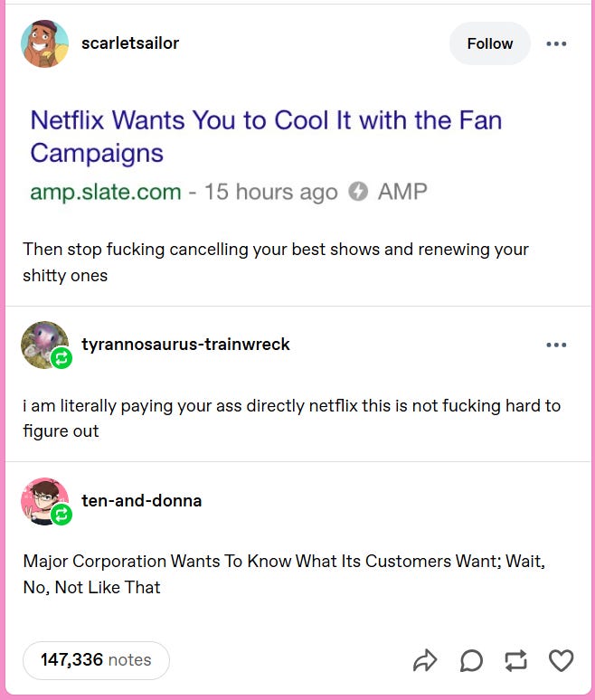
Task: Open the reply speech bubble icon
Action: 471,661
